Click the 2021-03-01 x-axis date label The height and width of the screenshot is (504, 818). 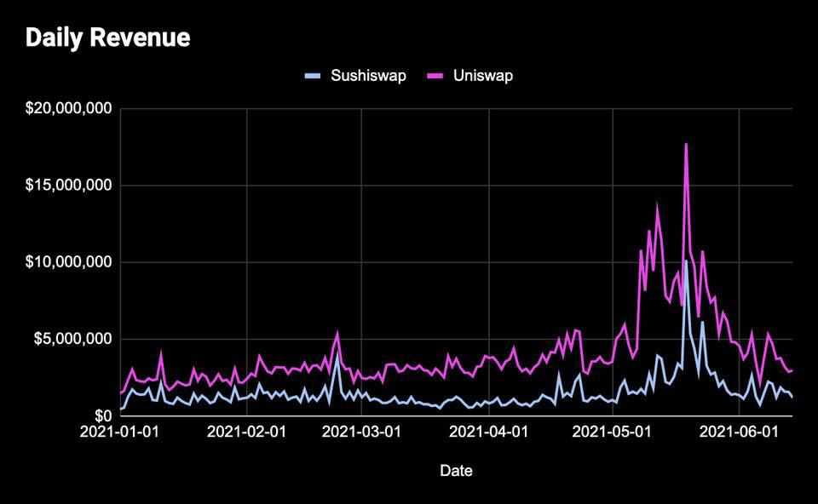pos(361,432)
